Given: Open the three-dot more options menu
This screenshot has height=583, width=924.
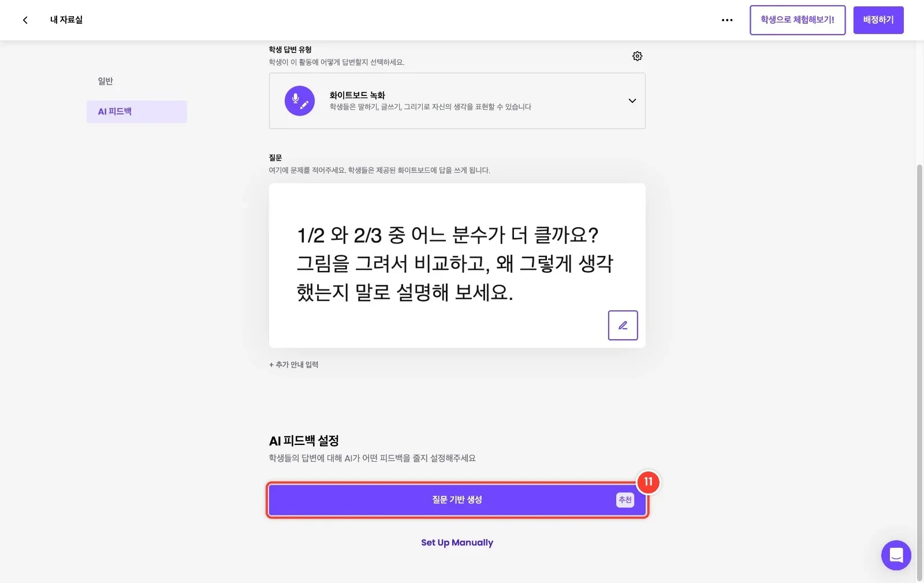Looking at the screenshot, I should click(727, 20).
